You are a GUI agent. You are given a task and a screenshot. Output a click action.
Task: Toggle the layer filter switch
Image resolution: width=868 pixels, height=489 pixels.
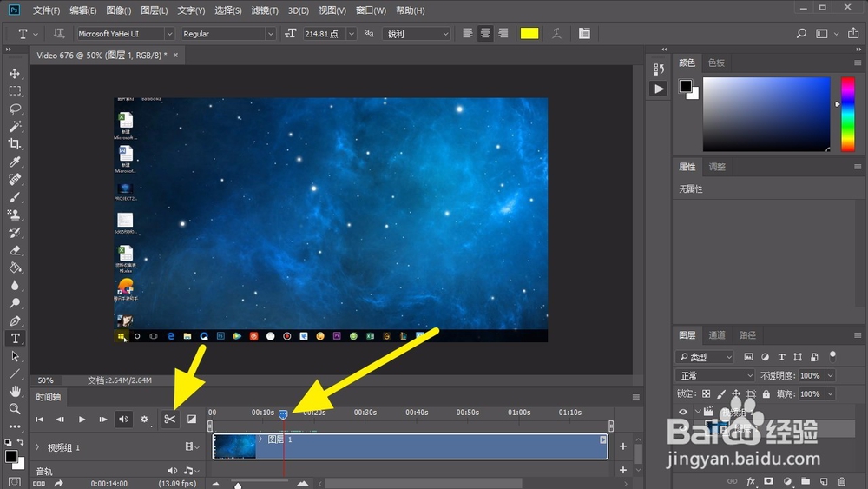click(x=833, y=355)
